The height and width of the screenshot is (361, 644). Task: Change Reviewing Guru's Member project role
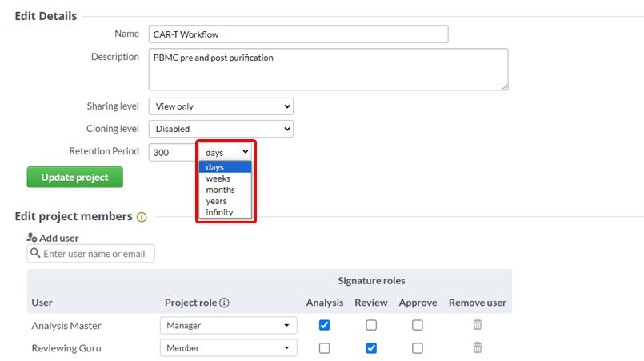pos(228,348)
